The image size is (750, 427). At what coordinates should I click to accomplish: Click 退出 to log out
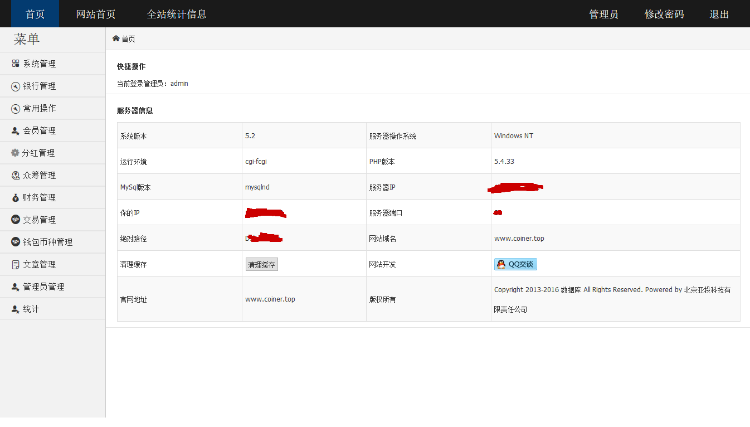719,14
